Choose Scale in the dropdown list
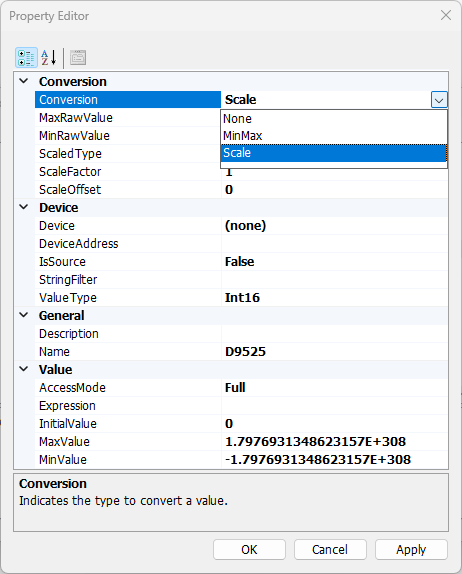The height and width of the screenshot is (574, 462). tap(334, 153)
